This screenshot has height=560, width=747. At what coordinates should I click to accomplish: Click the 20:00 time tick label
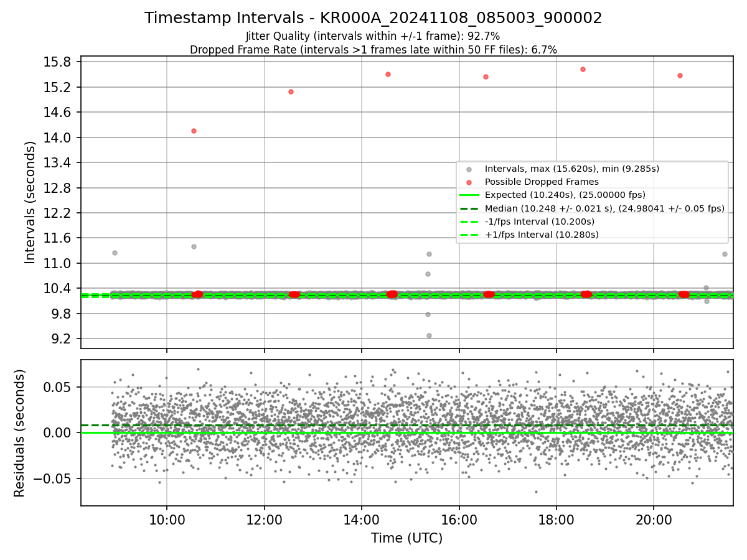654,520
